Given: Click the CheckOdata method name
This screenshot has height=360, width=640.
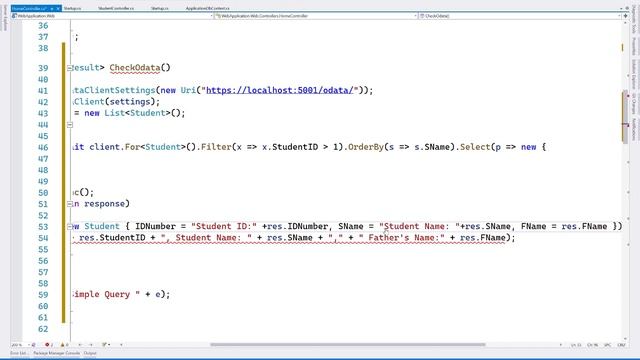Looking at the screenshot, I should coord(135,68).
